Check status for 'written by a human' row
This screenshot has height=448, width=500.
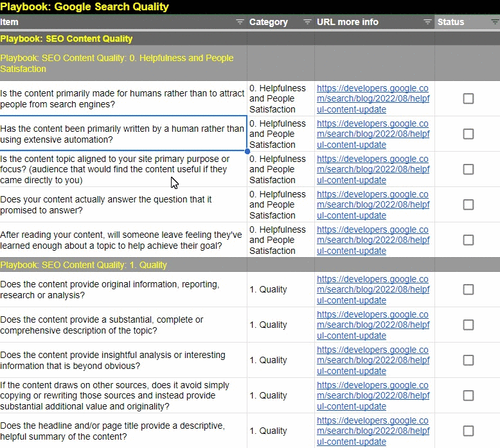tap(468, 134)
